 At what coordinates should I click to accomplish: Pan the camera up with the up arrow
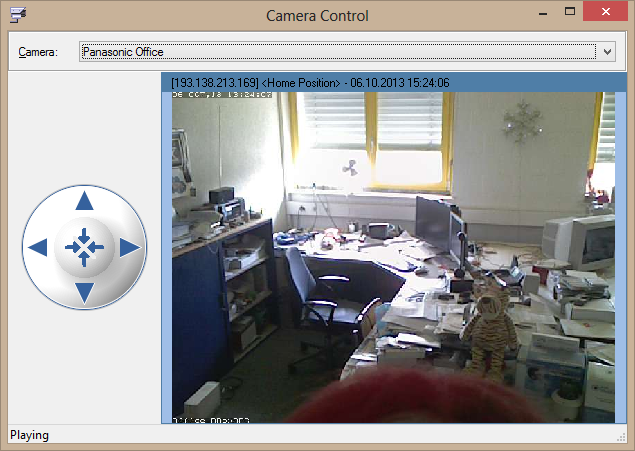point(85,201)
